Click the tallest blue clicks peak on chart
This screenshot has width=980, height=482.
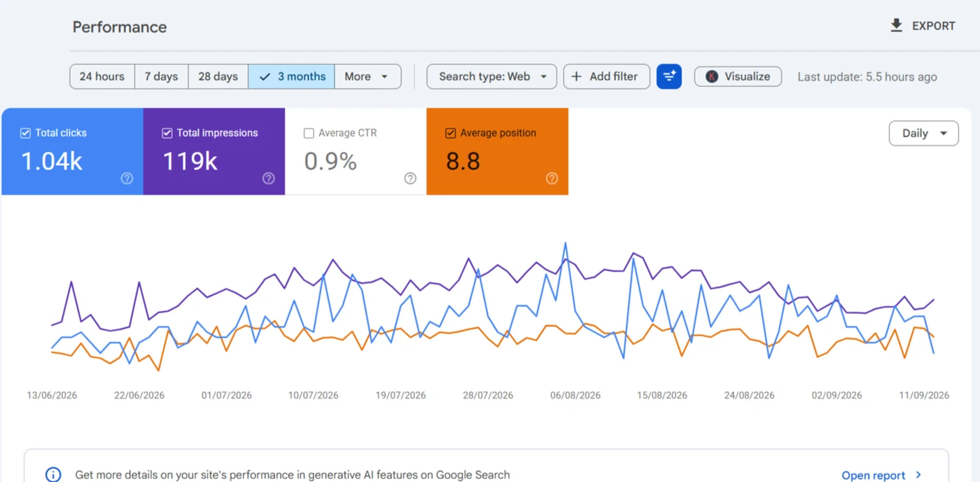tap(565, 244)
